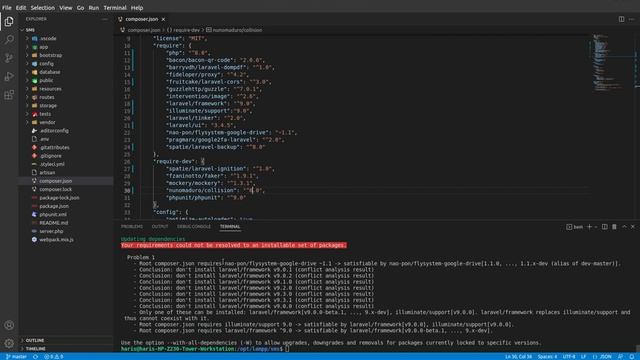Open the artisan file
This screenshot has height=360, width=640.
[47, 173]
